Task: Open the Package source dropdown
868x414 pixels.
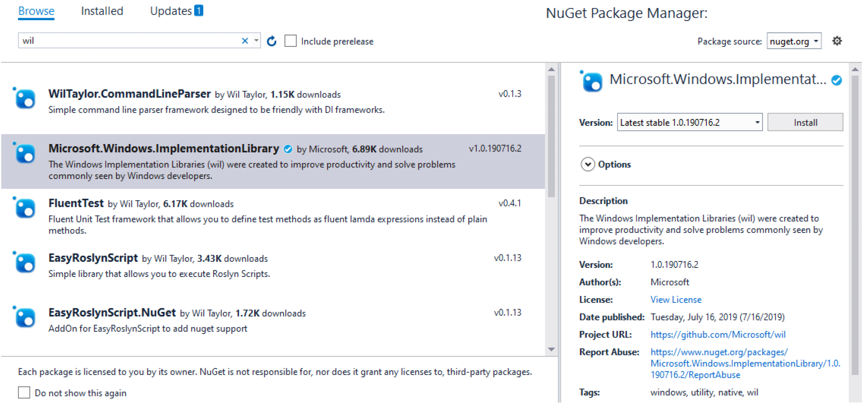Action: pyautogui.click(x=794, y=41)
